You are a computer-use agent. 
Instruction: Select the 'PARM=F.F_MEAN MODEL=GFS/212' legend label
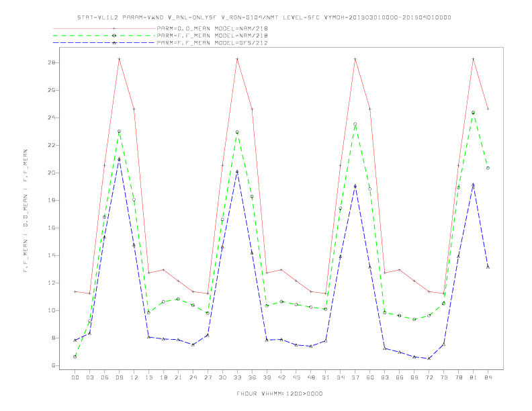(x=212, y=43)
